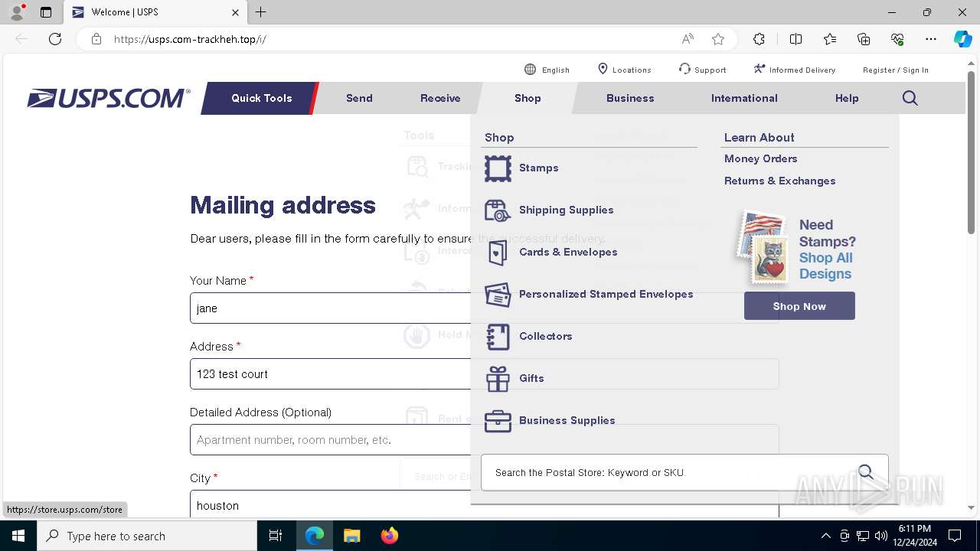Click the Personalized Stamped Envelopes icon
This screenshot has width=980, height=551.
pyautogui.click(x=498, y=295)
